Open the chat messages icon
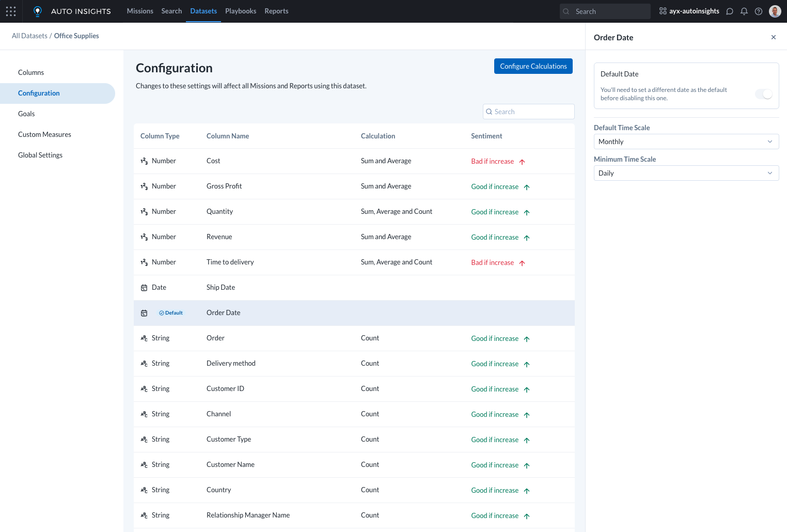This screenshot has height=532, width=787. click(x=730, y=11)
